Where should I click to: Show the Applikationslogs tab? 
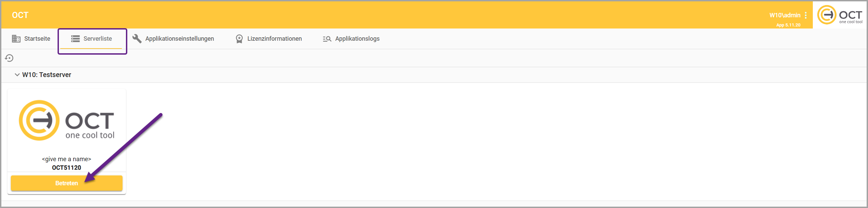click(x=357, y=39)
